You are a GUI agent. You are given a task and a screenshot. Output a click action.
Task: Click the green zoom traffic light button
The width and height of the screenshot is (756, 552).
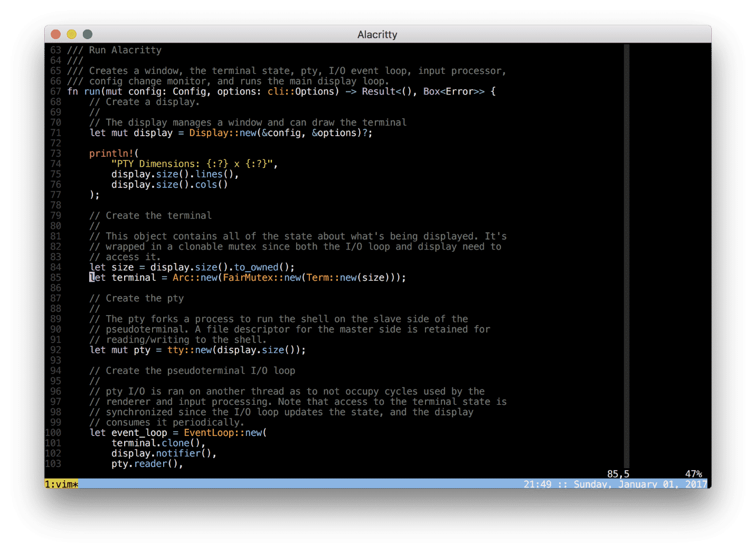click(87, 34)
